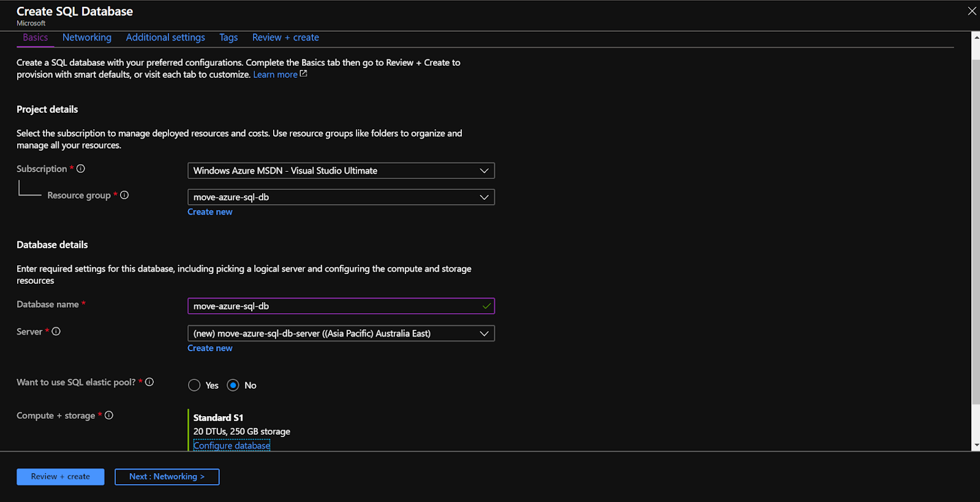
Task: Select No for SQL elastic pool
Action: (233, 385)
